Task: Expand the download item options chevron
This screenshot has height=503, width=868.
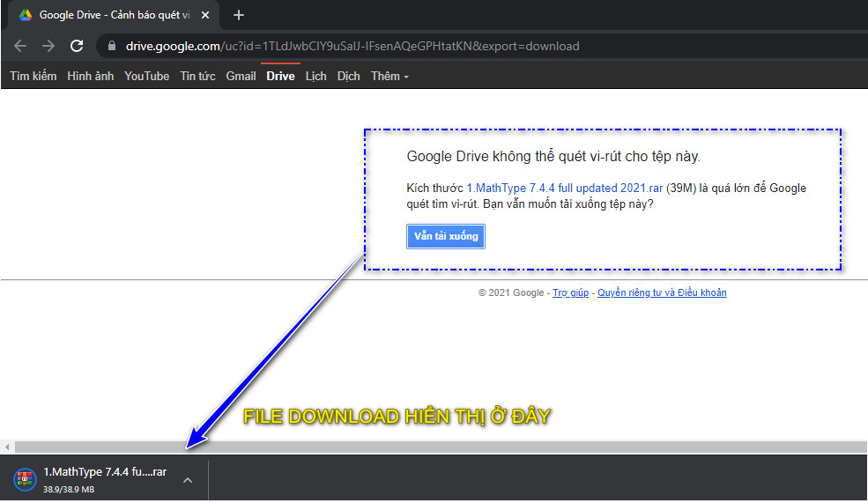Action: pos(188,480)
